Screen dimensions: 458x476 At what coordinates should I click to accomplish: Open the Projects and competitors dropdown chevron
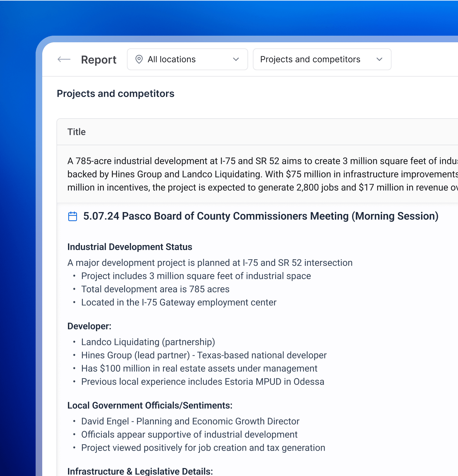(379, 59)
